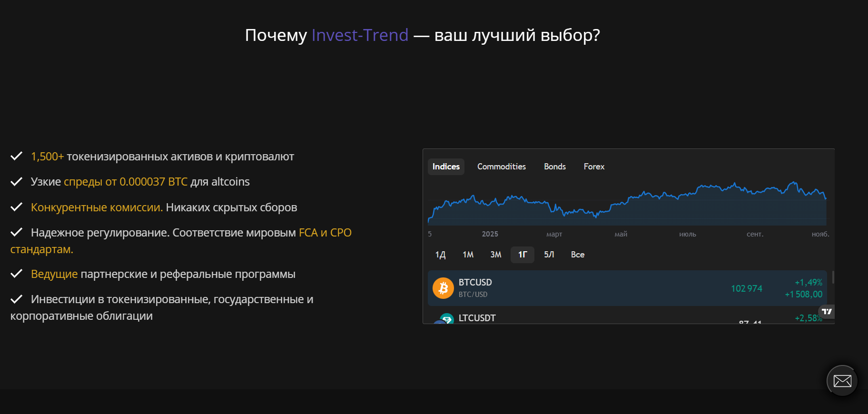The height and width of the screenshot is (414, 868).
Task: Click the +2,58% change value
Action: click(x=809, y=318)
